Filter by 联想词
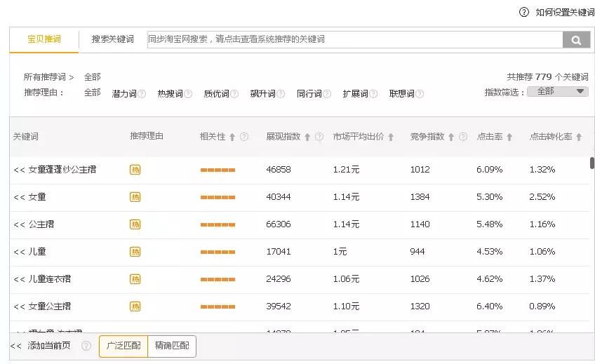 click(x=402, y=94)
